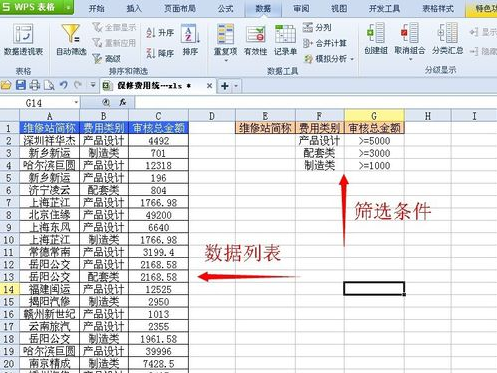Click cell 赣州新世纪 in row 16

coord(49,314)
